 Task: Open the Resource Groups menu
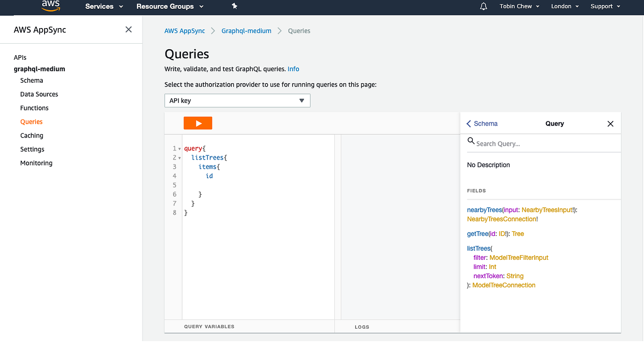click(169, 6)
